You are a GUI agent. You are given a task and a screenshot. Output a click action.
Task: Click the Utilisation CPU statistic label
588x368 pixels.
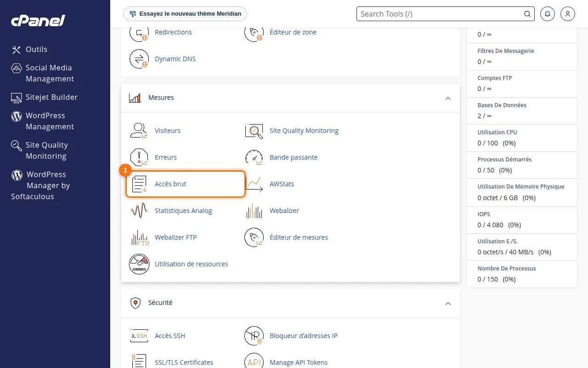pyautogui.click(x=497, y=132)
